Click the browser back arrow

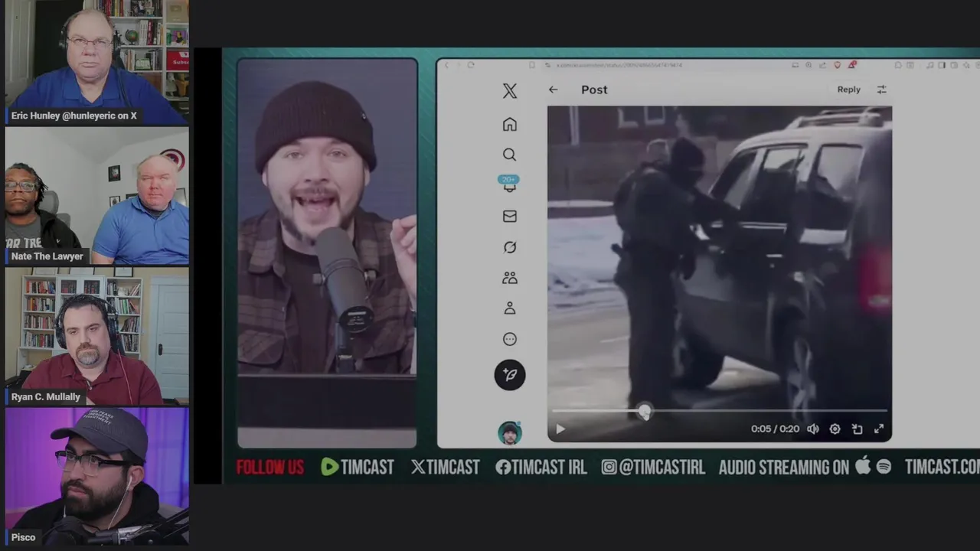[x=447, y=65]
